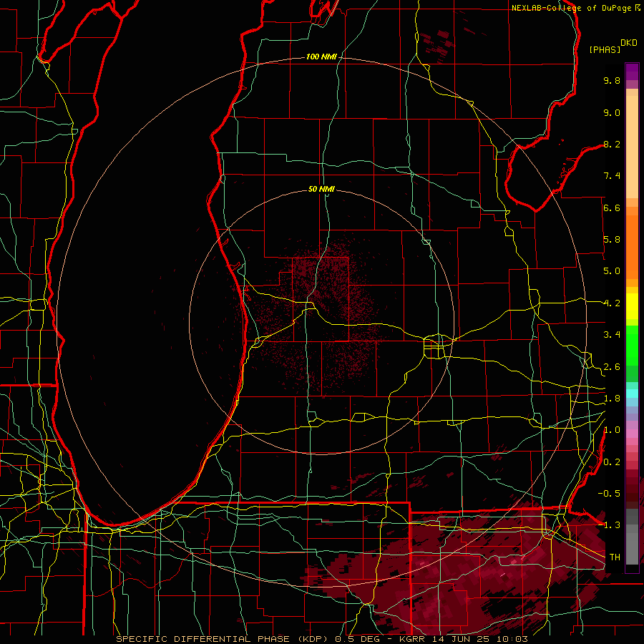This screenshot has width=644, height=644.
Task: Pick the cyan band of the color bar
Action: click(x=632, y=394)
